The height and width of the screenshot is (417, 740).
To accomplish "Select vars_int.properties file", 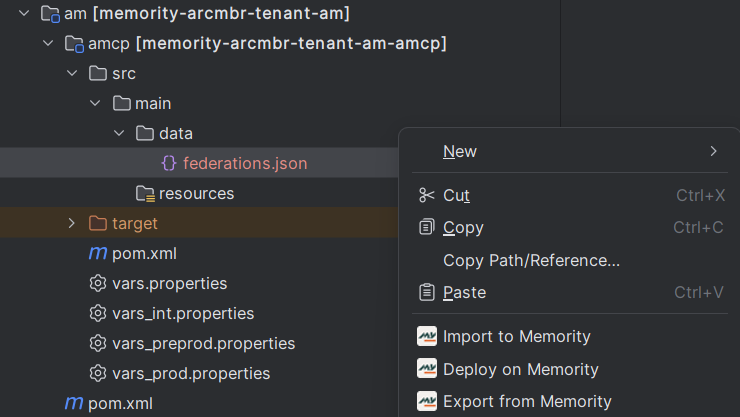I will tap(183, 313).
